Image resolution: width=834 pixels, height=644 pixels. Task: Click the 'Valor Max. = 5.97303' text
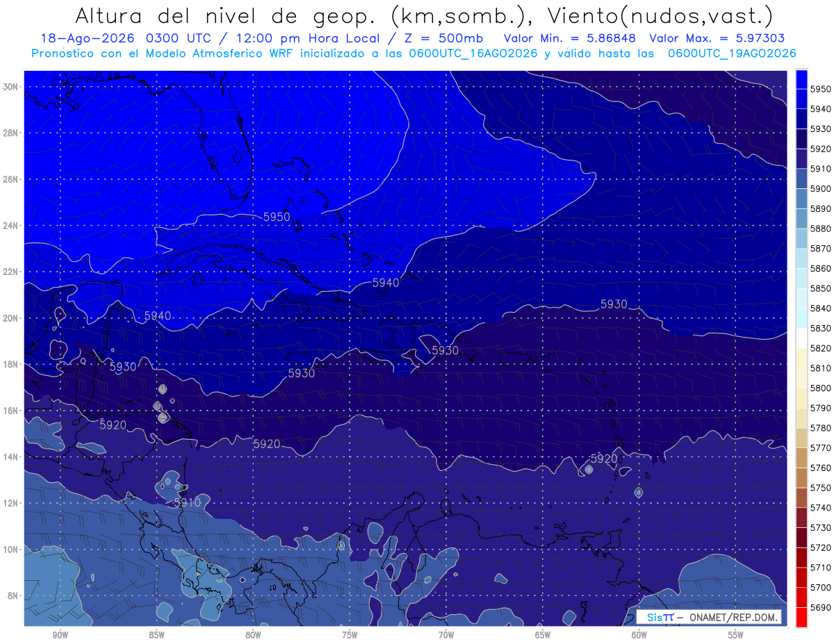click(x=718, y=38)
